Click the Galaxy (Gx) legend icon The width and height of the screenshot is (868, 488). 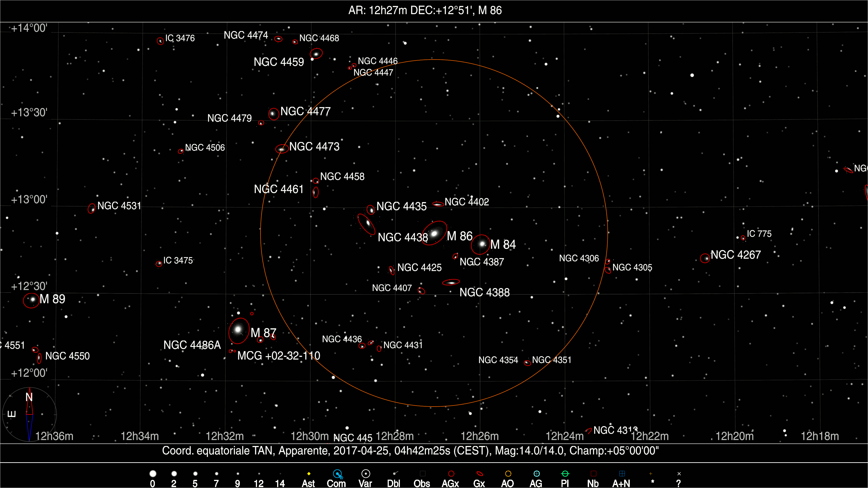pos(479,474)
